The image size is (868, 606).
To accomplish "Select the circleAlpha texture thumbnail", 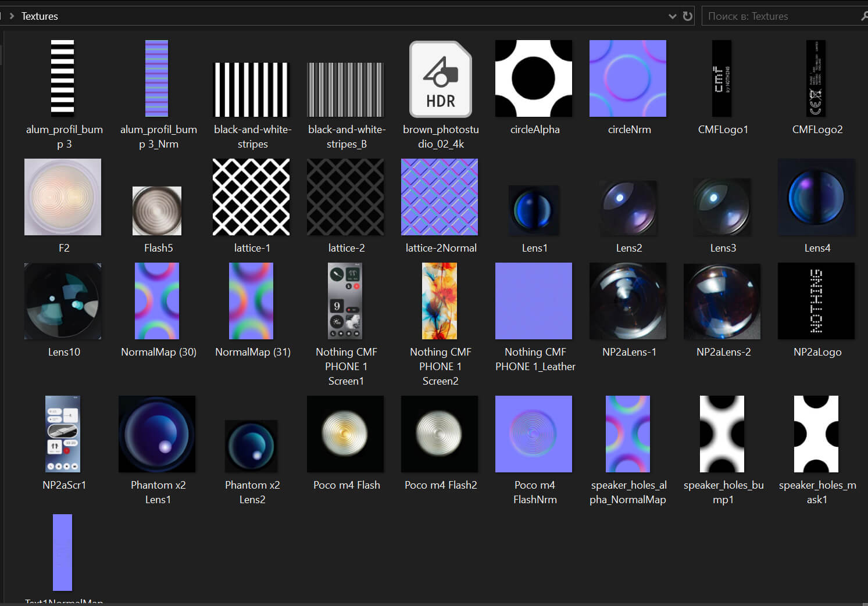I will coord(534,78).
